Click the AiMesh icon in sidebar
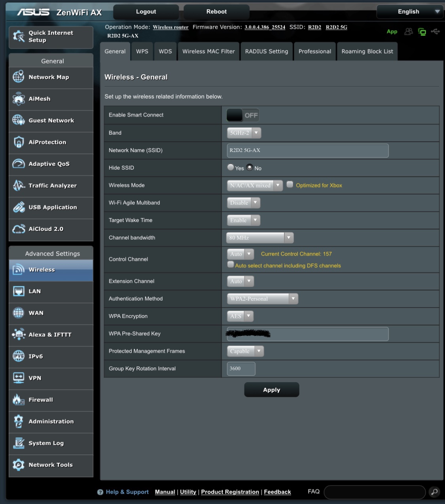Screen dimensions: 445x504 point(19,99)
